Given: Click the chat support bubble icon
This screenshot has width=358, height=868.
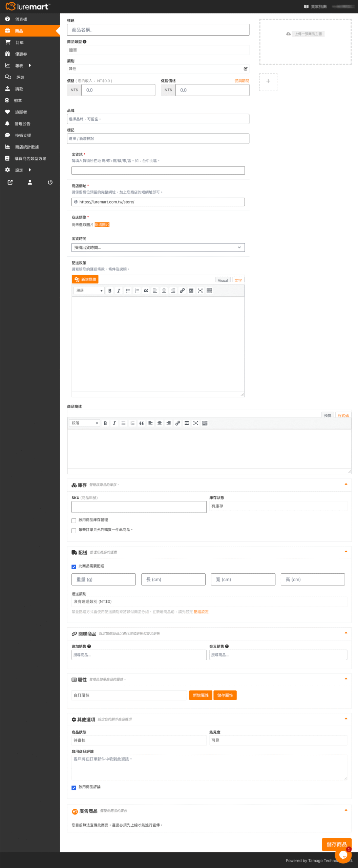Looking at the screenshot, I should click(x=343, y=855).
